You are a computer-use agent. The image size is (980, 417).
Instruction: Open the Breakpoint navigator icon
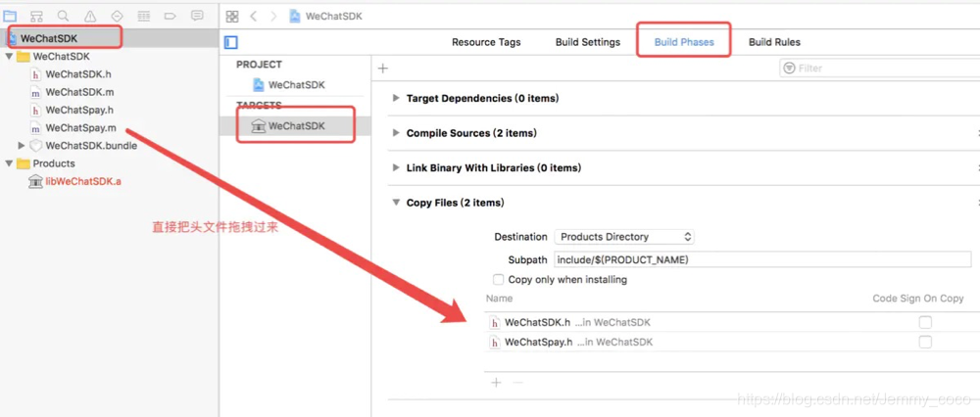(170, 16)
